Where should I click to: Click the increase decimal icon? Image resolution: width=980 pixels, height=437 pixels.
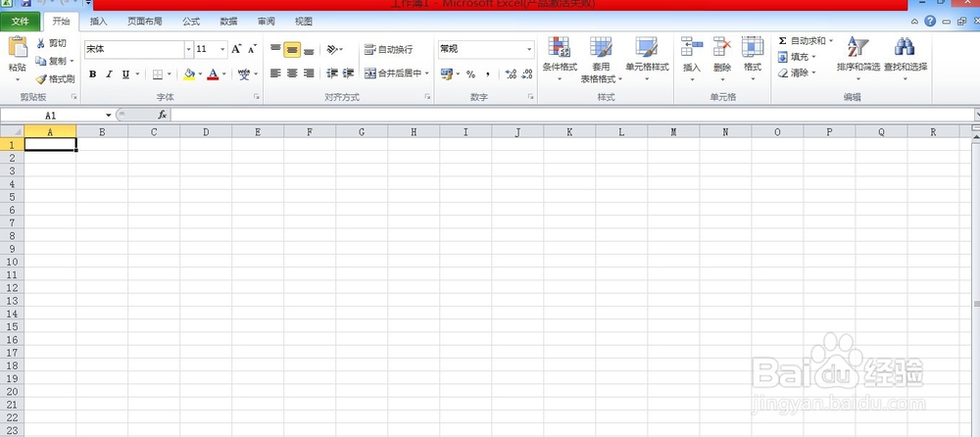pos(511,73)
